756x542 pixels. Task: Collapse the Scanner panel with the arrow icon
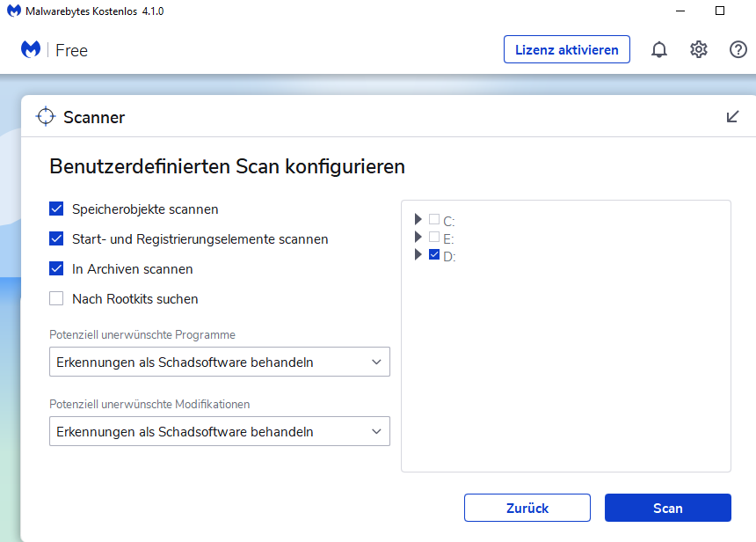click(x=732, y=117)
